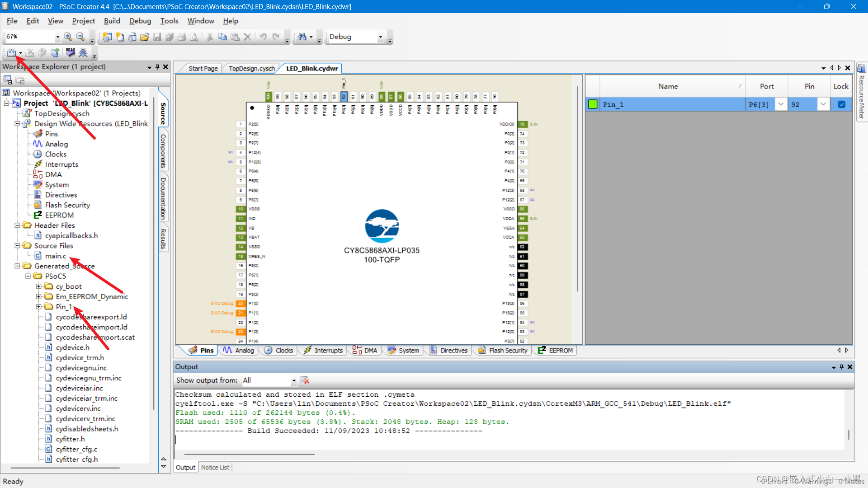Toggle visibility of Notice List tab
Viewport: 868px width, 488px height.
coord(215,467)
